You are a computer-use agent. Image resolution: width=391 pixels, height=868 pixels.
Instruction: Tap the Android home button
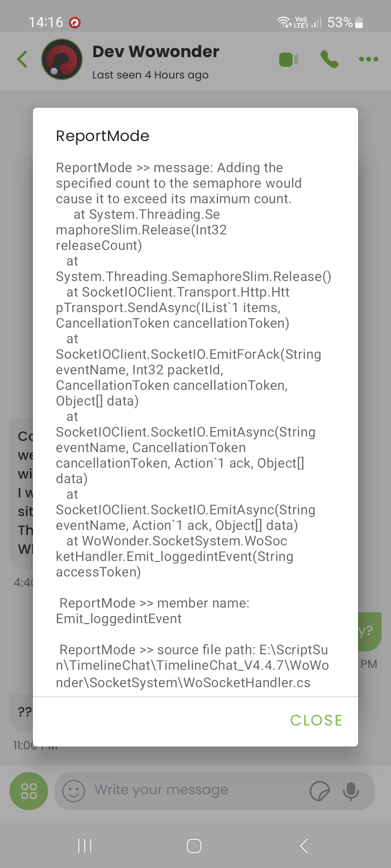(x=194, y=846)
